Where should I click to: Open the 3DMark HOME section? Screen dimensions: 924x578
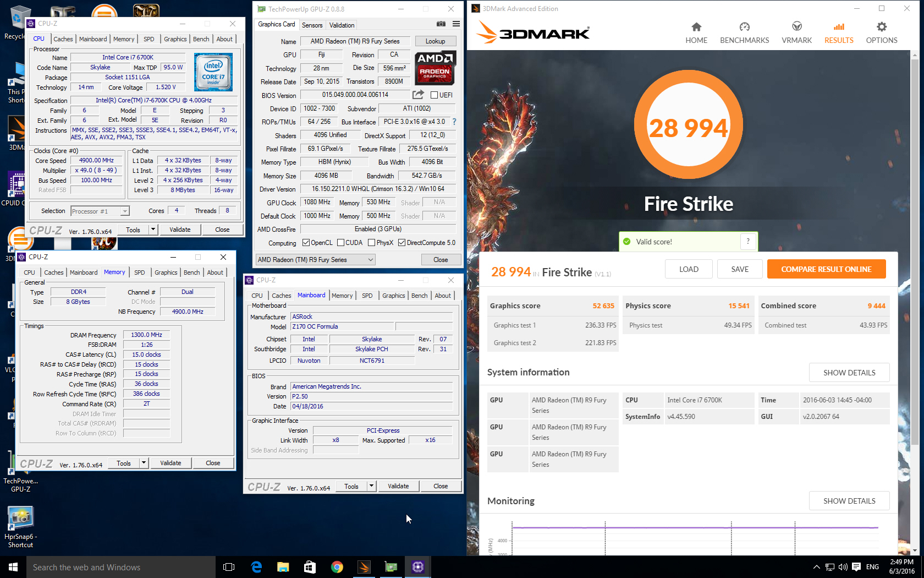(x=696, y=33)
